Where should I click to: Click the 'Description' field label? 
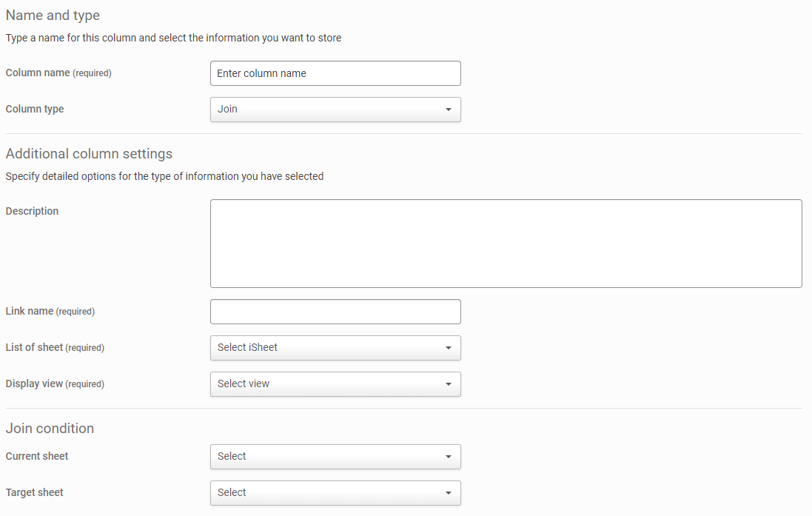(x=32, y=212)
